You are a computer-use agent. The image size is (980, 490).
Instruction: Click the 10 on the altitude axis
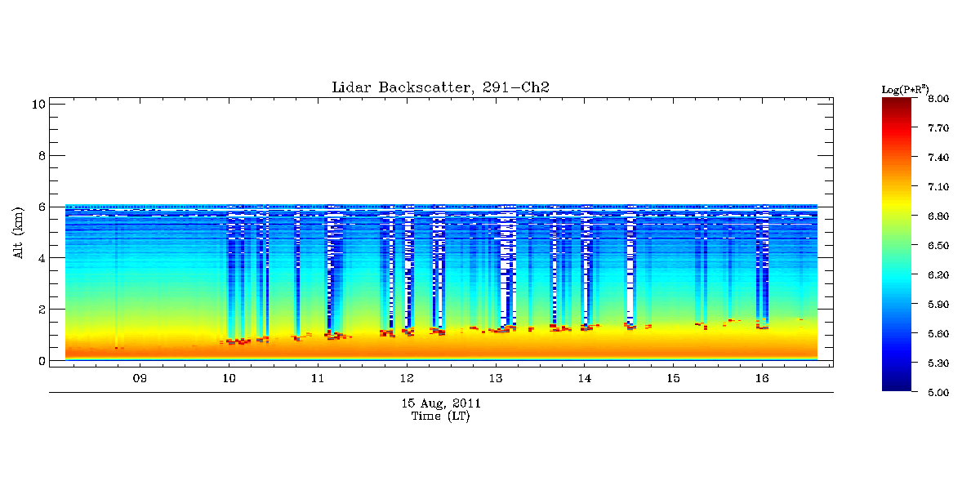coord(38,104)
